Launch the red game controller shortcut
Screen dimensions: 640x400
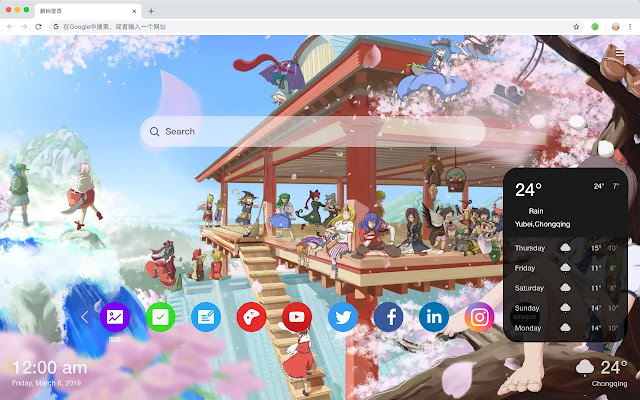tap(251, 317)
